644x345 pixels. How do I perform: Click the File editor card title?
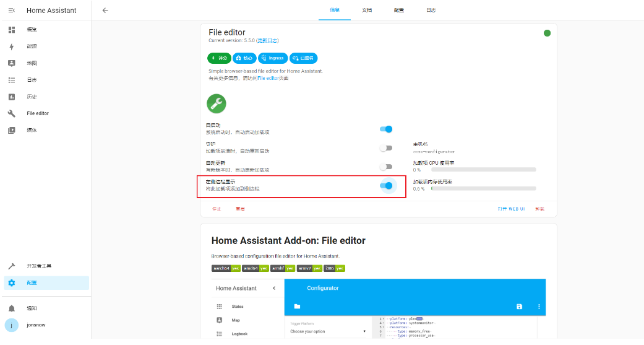coord(226,32)
